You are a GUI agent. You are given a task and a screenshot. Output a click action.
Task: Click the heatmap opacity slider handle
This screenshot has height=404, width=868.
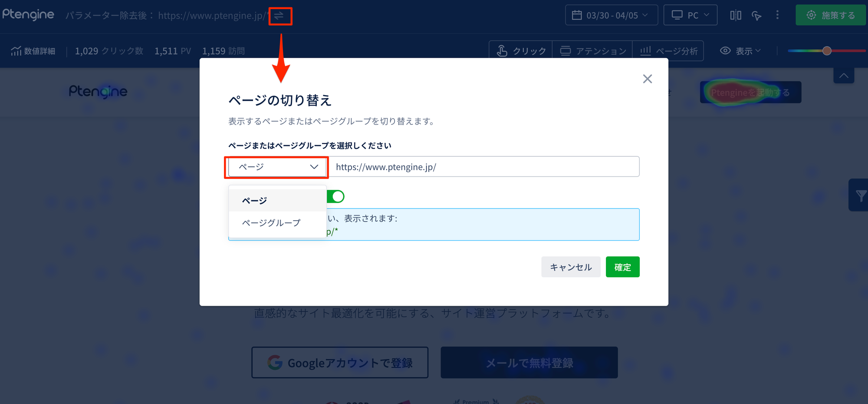827,51
